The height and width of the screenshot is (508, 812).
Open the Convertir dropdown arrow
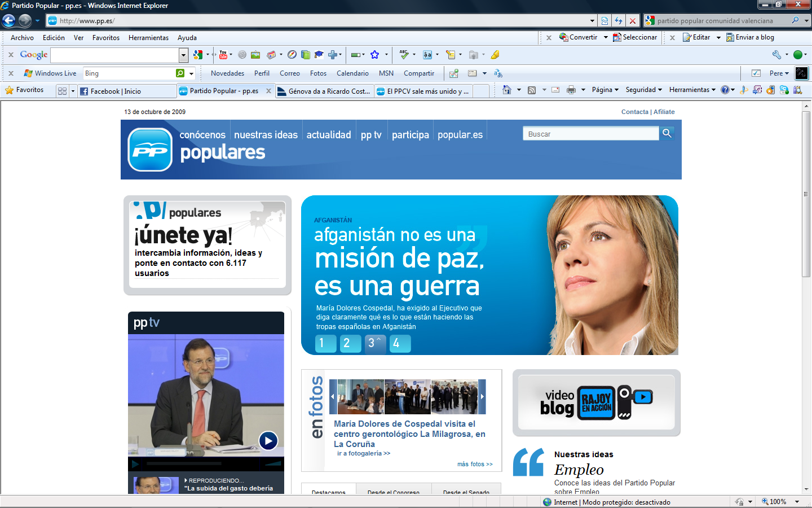point(606,37)
